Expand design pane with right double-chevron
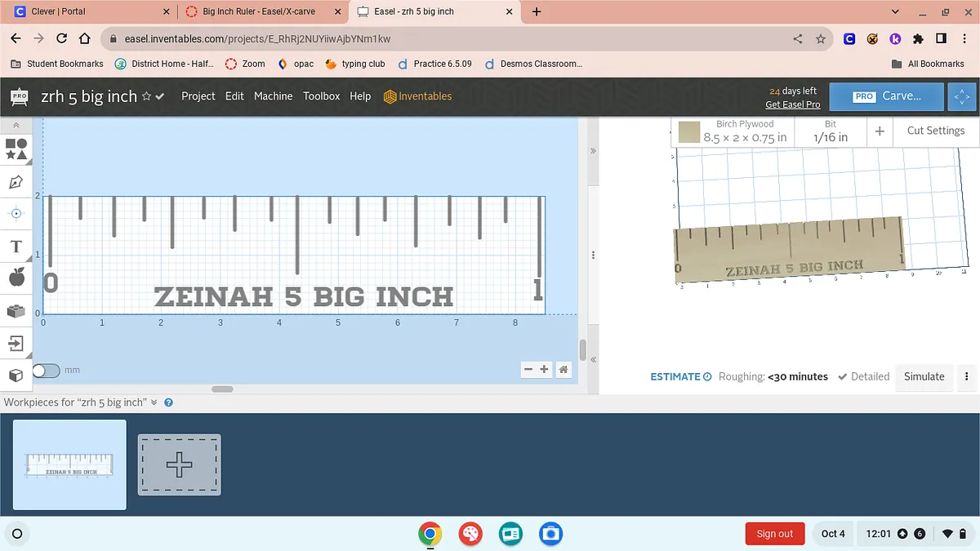The width and height of the screenshot is (980, 551). click(x=593, y=151)
